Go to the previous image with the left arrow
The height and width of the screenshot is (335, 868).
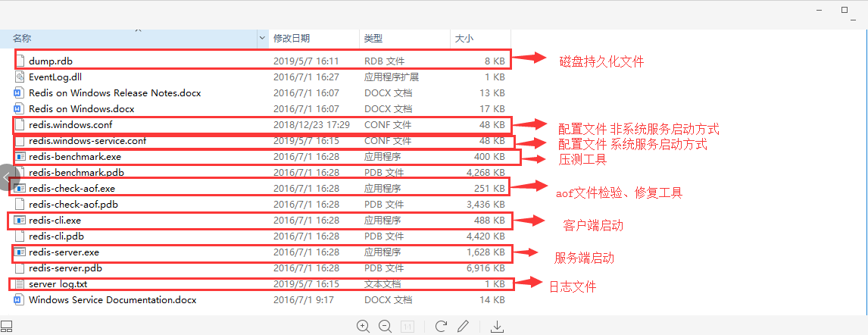coord(8,178)
